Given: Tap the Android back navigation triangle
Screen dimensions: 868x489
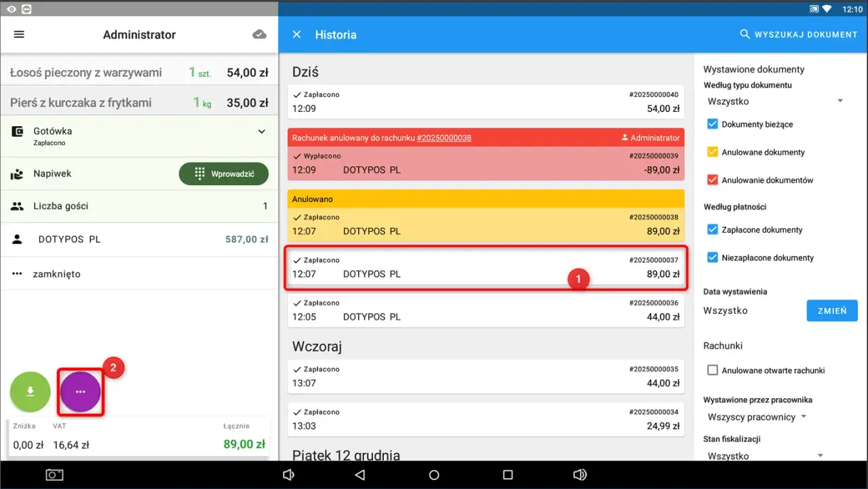Looking at the screenshot, I should point(360,475).
